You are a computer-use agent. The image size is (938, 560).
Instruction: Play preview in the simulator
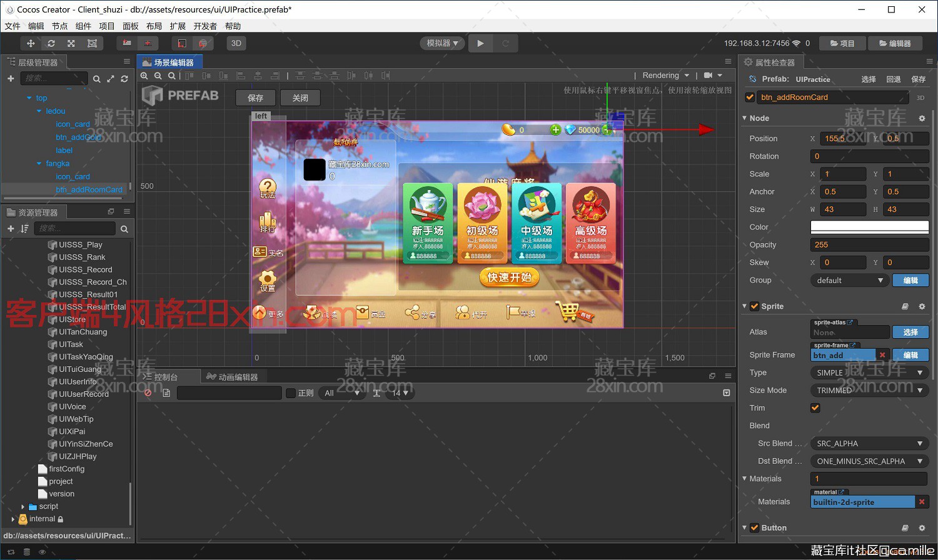click(x=480, y=43)
